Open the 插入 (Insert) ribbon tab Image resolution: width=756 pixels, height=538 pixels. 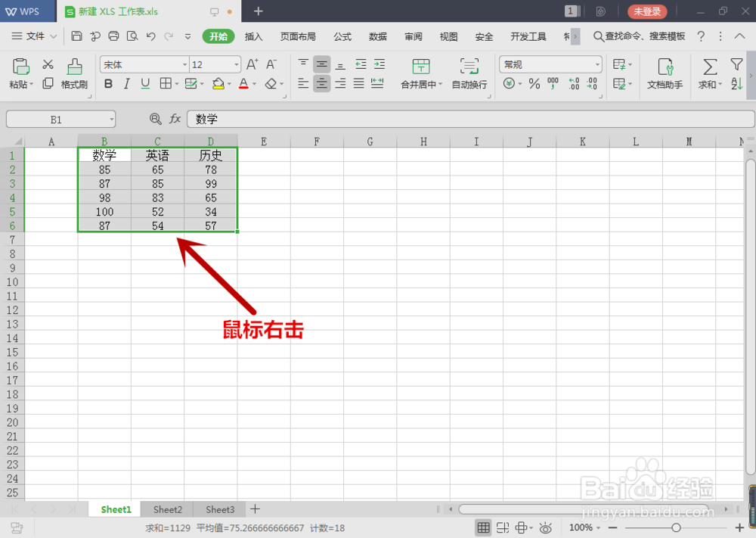pyautogui.click(x=253, y=36)
